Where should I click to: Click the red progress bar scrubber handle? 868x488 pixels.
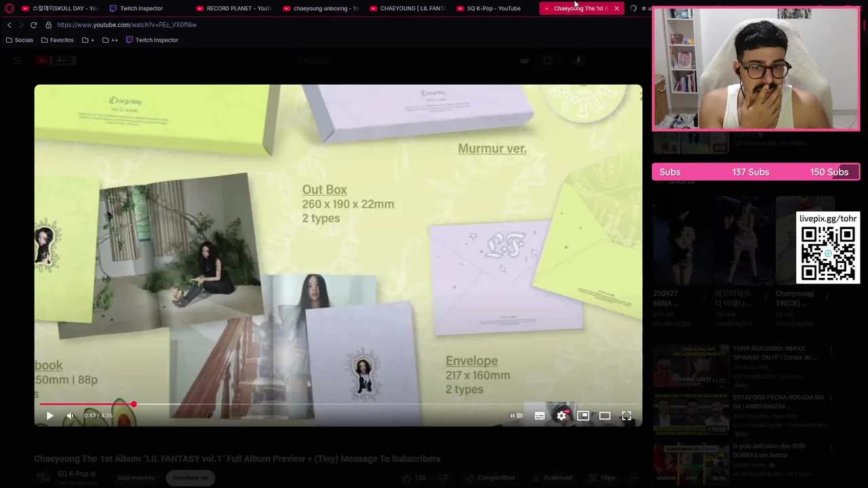click(134, 404)
